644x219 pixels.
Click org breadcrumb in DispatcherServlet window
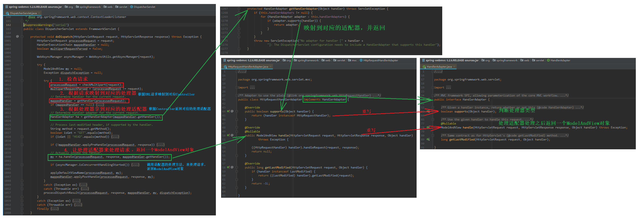[x=69, y=7]
